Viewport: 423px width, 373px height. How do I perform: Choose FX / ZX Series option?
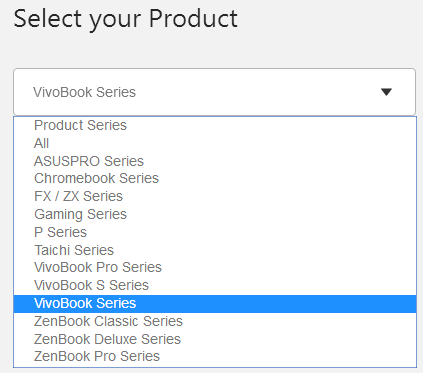(215, 196)
